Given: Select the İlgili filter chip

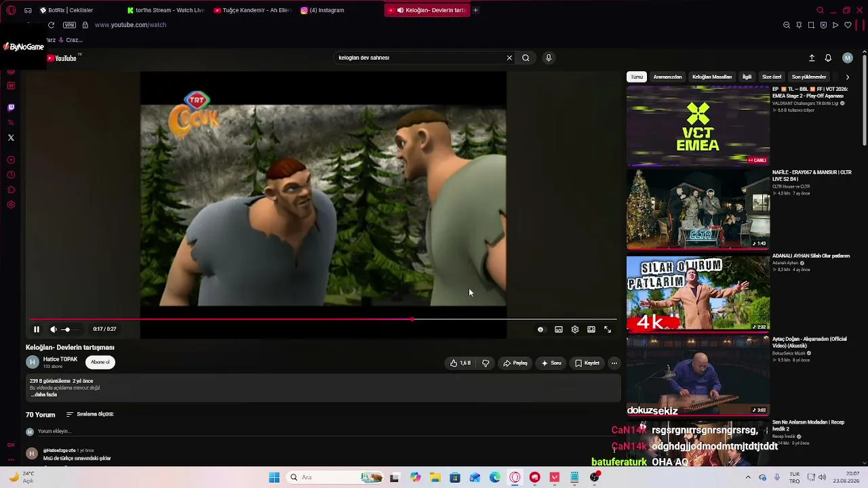Looking at the screenshot, I should [x=747, y=77].
